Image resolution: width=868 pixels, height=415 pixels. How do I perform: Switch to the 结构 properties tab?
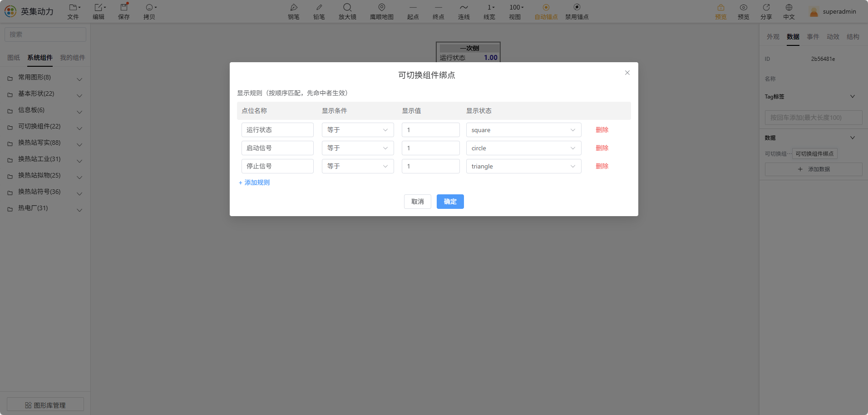(x=853, y=37)
